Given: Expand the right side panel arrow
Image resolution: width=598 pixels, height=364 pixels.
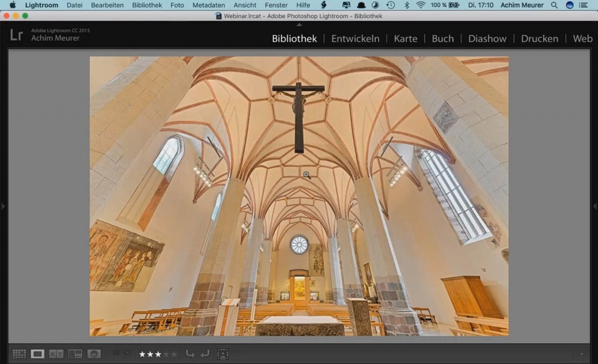Looking at the screenshot, I should pyautogui.click(x=595, y=206).
